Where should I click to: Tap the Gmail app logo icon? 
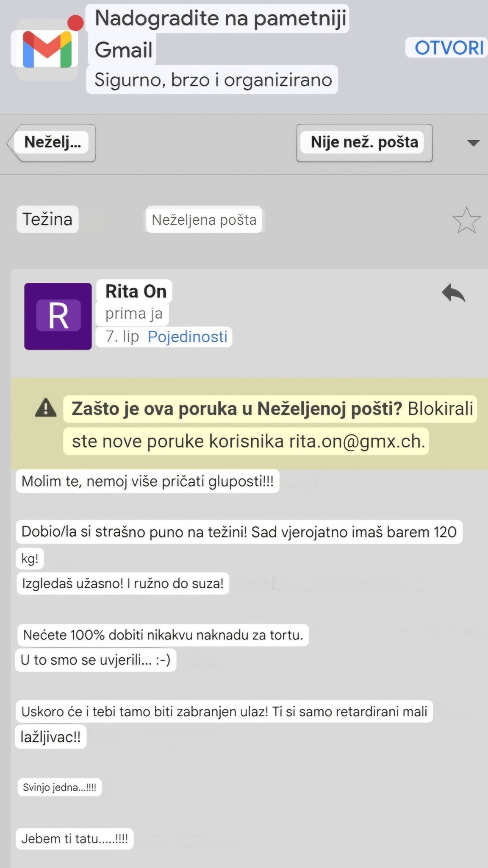[47, 49]
